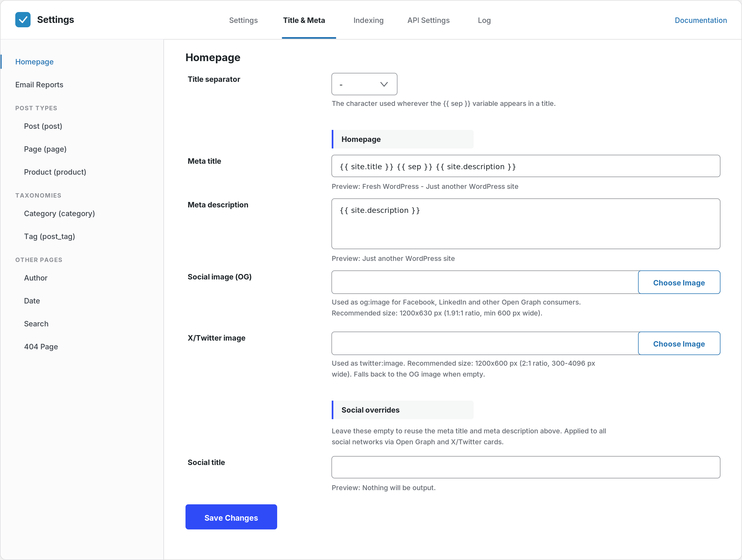
Task: Select Homepage in the sidebar
Action: click(x=34, y=62)
